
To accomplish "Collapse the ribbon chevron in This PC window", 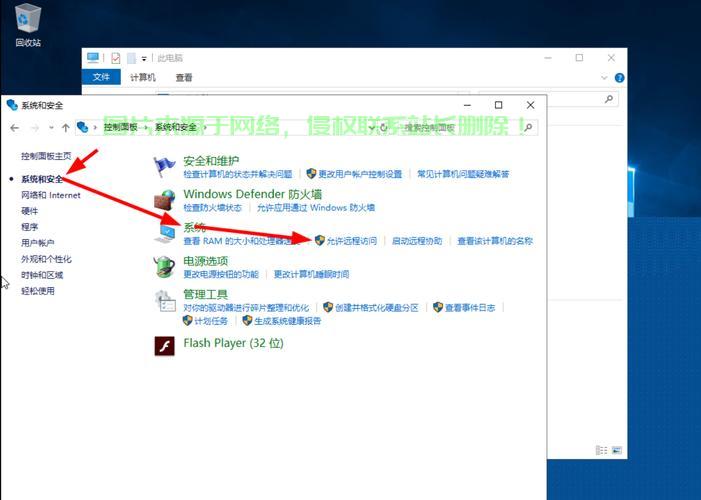I will (604, 78).
